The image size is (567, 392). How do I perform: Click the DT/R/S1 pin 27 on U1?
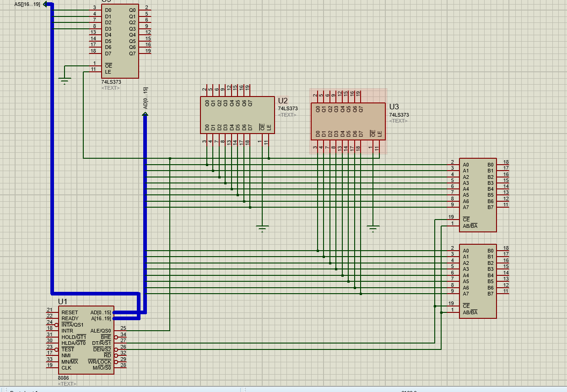pos(120,343)
